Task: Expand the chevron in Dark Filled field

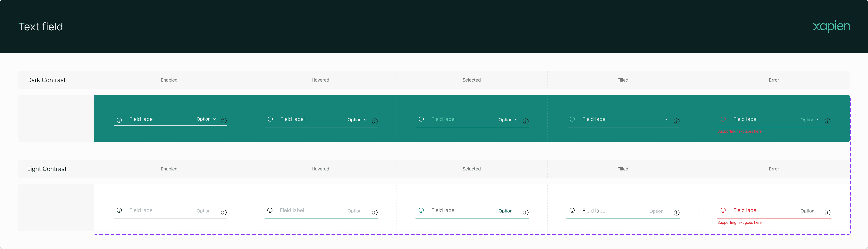Action: pos(667,120)
